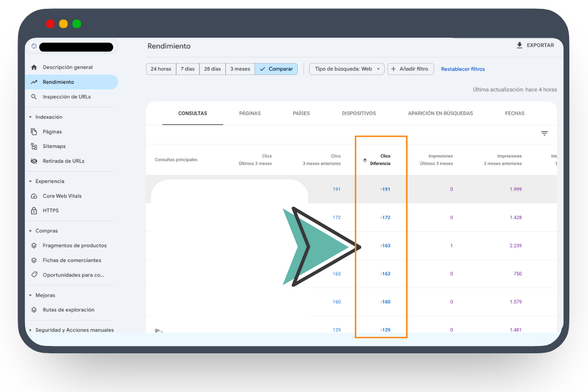The height and width of the screenshot is (392, 588).
Task: Switch to the APARICIÓN EN BÚSQUEDAS tab
Action: [441, 113]
